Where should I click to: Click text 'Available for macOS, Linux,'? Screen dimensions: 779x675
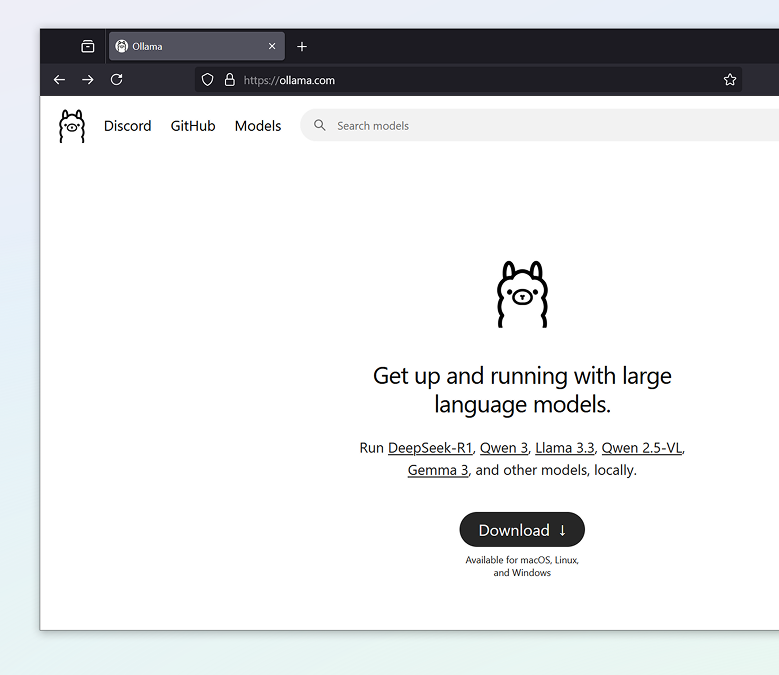click(522, 560)
